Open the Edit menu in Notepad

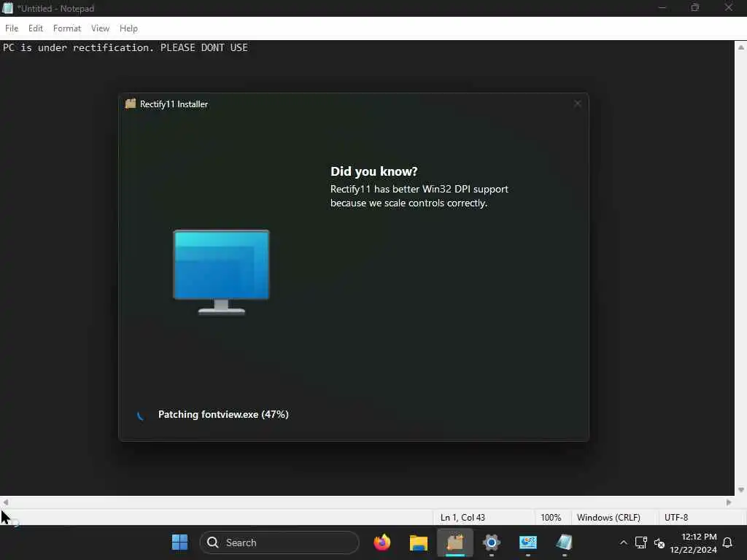[x=35, y=28]
